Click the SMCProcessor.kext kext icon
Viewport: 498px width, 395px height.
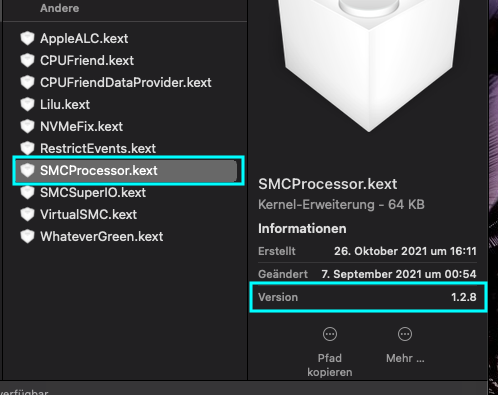(27, 170)
